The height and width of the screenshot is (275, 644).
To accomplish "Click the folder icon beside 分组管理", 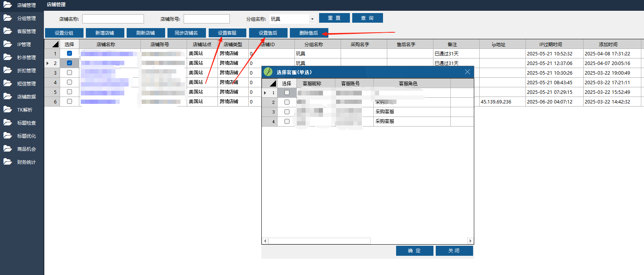I will 8,18.
